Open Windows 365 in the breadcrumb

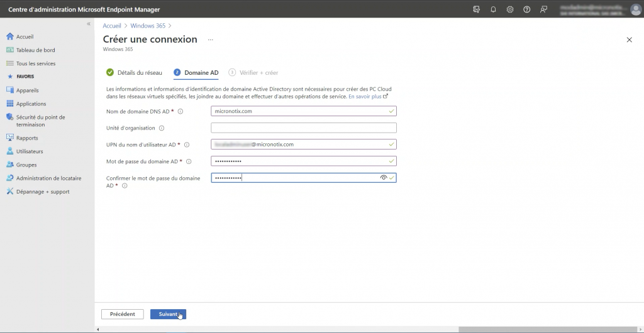point(148,25)
